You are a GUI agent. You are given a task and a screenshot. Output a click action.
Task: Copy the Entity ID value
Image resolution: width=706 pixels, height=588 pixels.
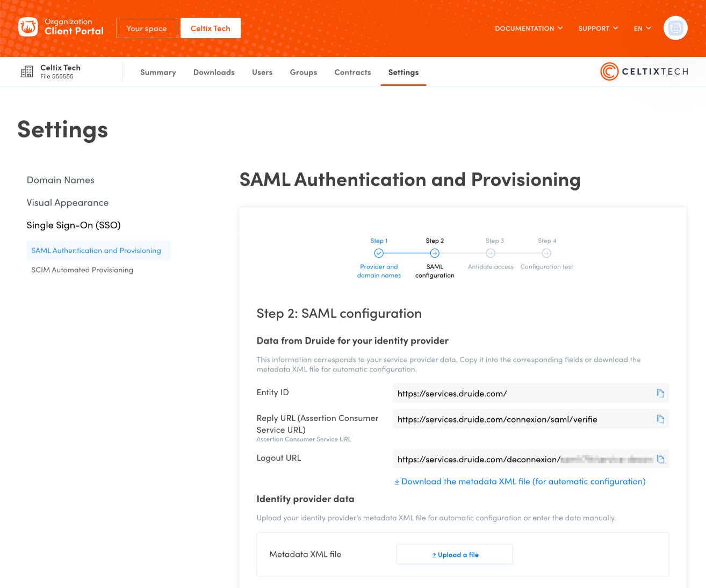[x=660, y=394]
